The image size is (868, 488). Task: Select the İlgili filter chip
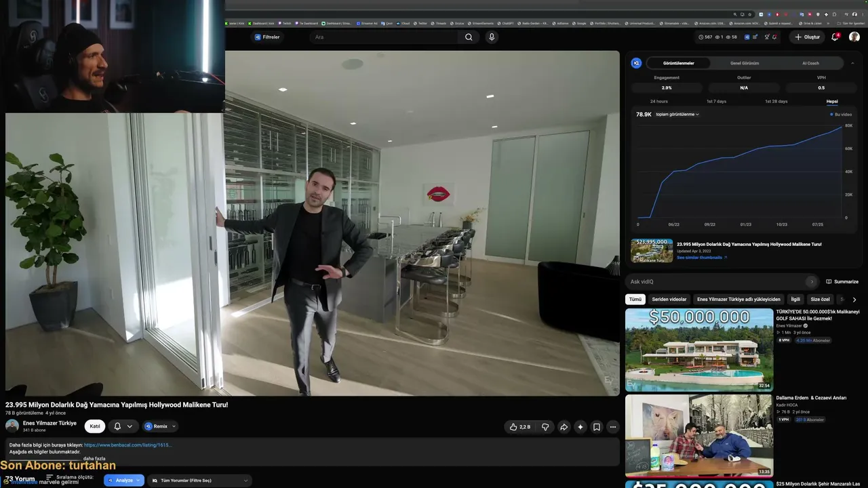pyautogui.click(x=795, y=299)
